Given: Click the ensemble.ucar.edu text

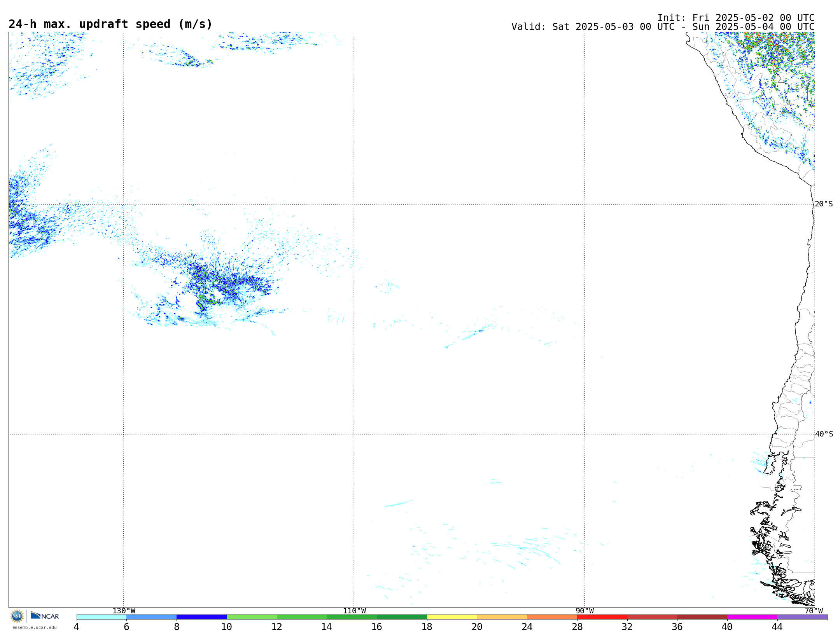Looking at the screenshot, I should click(35, 627).
